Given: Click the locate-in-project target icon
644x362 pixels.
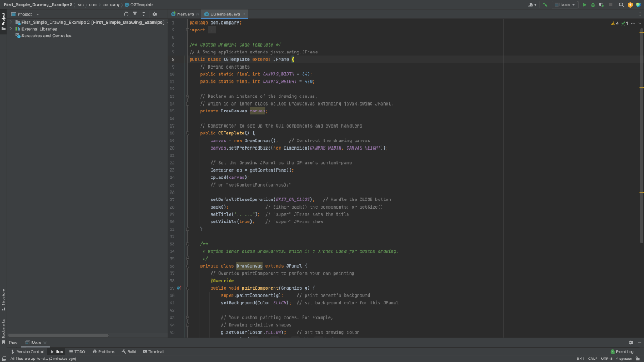Looking at the screenshot, I should coord(126,14).
